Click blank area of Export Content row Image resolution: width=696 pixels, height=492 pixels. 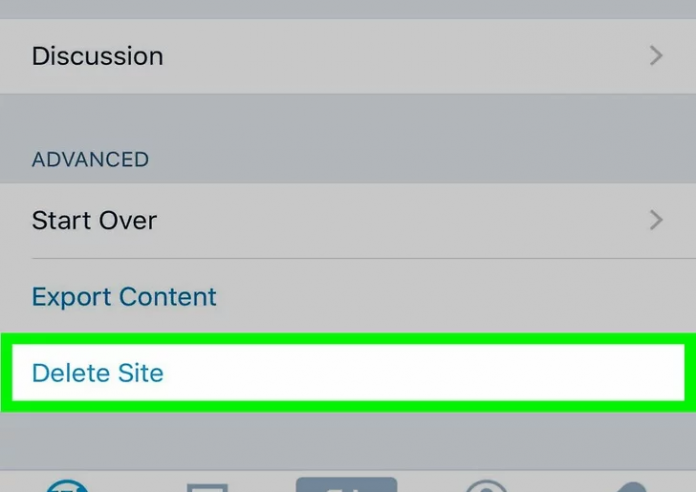tap(450, 297)
